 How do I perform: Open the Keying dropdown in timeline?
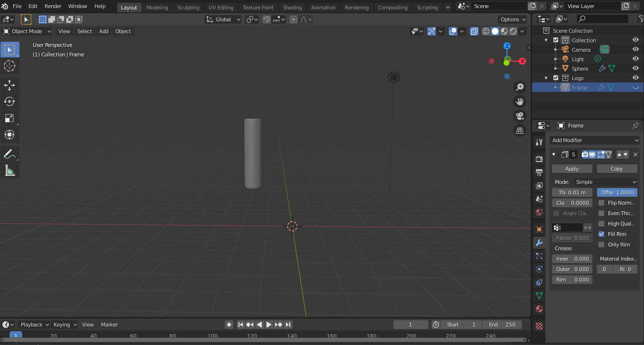65,325
